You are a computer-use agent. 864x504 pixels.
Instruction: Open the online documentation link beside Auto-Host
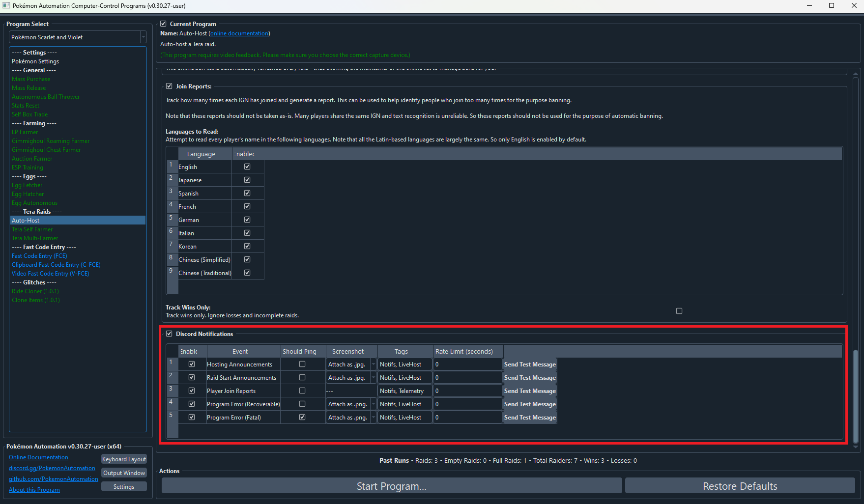[x=239, y=33]
